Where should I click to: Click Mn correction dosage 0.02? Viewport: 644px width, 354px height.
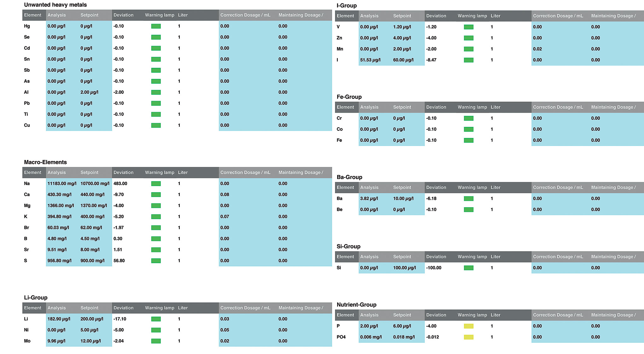coord(537,49)
